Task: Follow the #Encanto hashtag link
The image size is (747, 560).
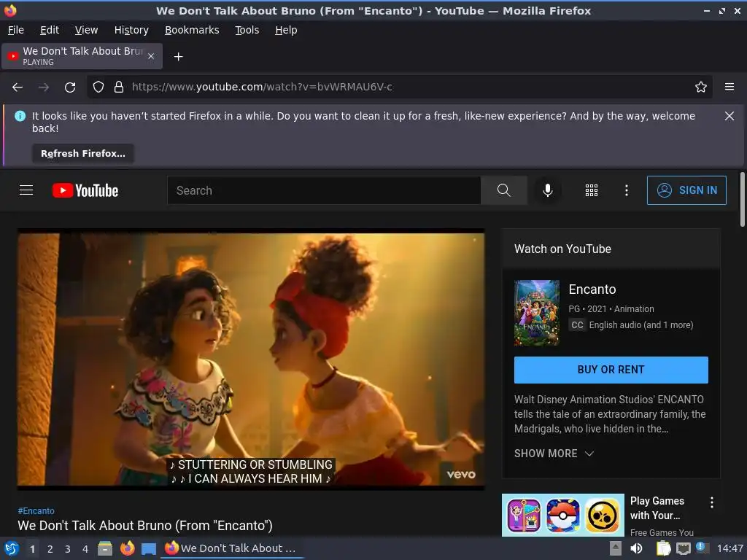Action: 36,511
